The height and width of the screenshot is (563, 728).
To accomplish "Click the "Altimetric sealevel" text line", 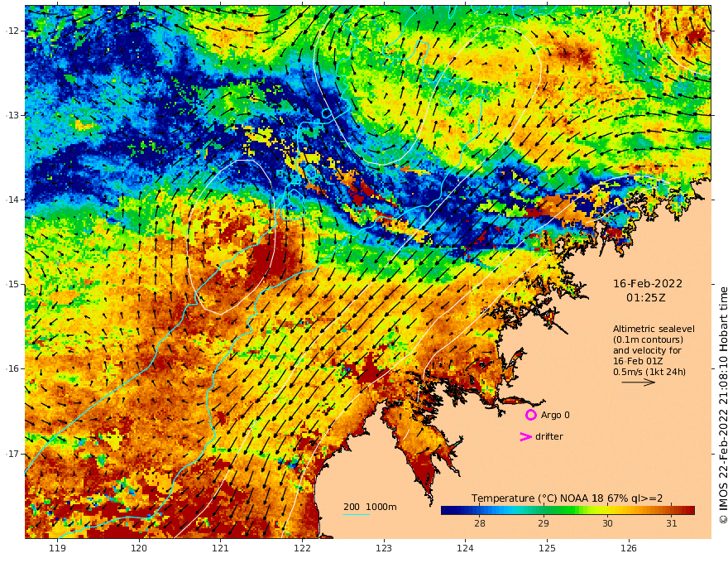I will [x=654, y=329].
